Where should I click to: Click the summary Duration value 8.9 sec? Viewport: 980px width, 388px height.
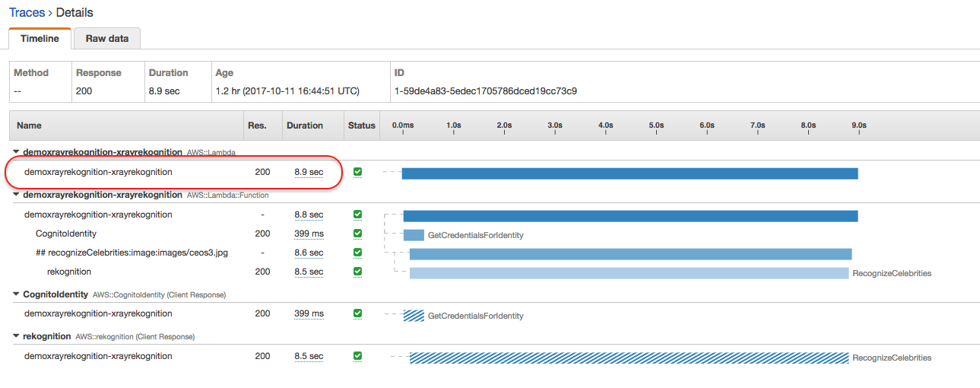pyautogui.click(x=163, y=91)
